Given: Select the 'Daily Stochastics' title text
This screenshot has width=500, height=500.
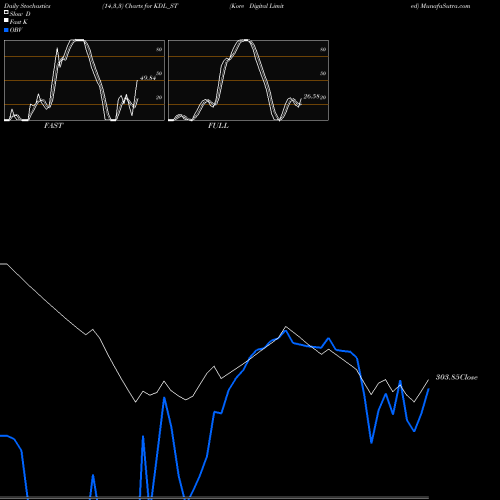Looking at the screenshot, I should (x=27, y=6).
